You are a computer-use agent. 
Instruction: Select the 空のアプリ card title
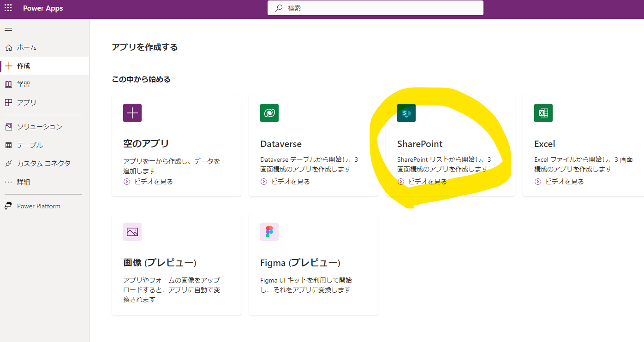[146, 144]
